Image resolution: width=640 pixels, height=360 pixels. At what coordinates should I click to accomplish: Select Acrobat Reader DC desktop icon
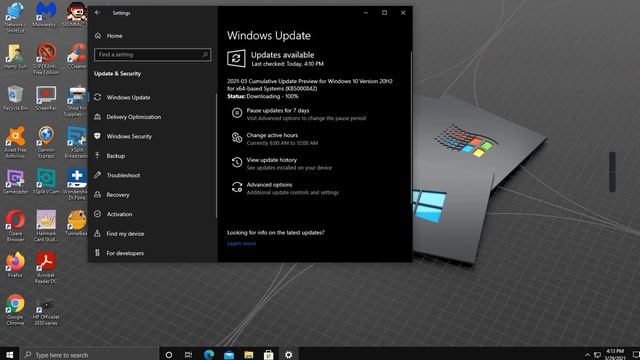(x=46, y=268)
